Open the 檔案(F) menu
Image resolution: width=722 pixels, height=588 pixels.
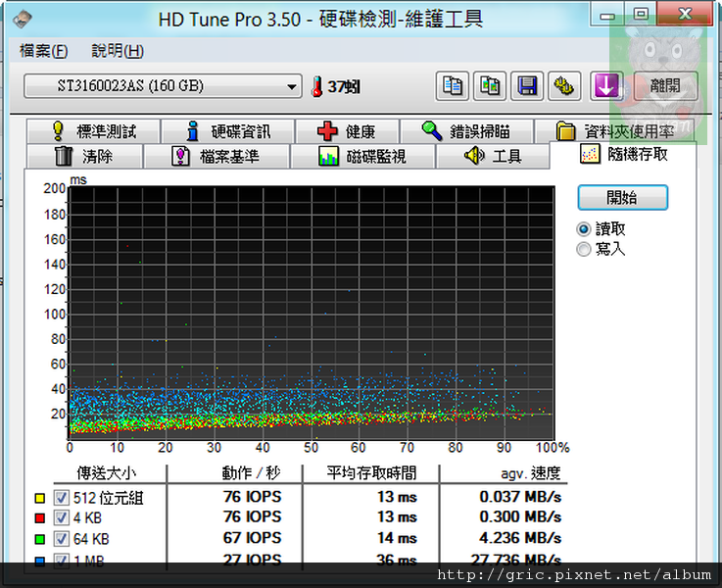[x=44, y=51]
